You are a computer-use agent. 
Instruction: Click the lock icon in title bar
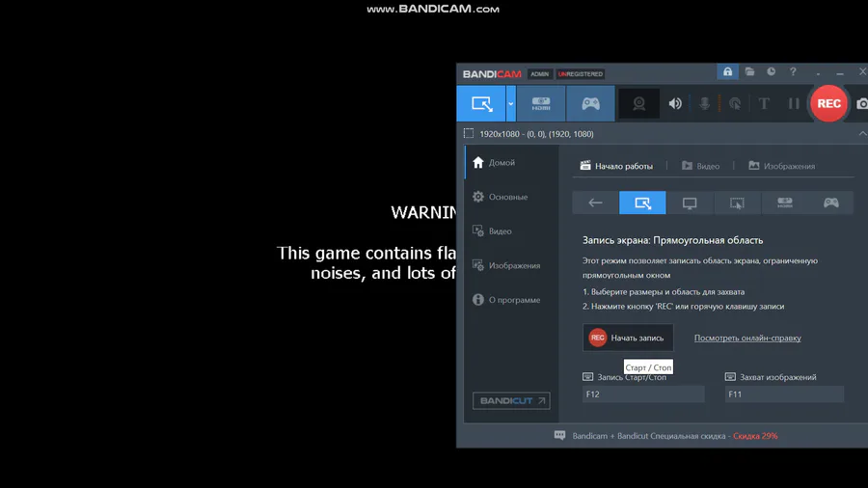(727, 72)
